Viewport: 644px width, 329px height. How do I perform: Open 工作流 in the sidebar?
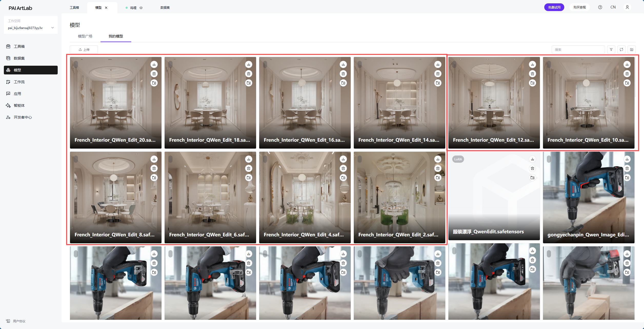pos(19,82)
